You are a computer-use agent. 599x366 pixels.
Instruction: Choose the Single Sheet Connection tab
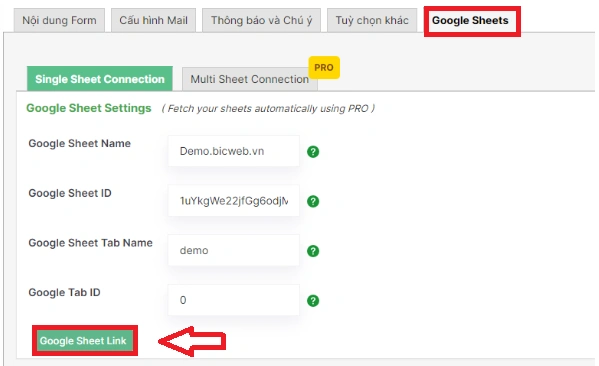pos(100,79)
